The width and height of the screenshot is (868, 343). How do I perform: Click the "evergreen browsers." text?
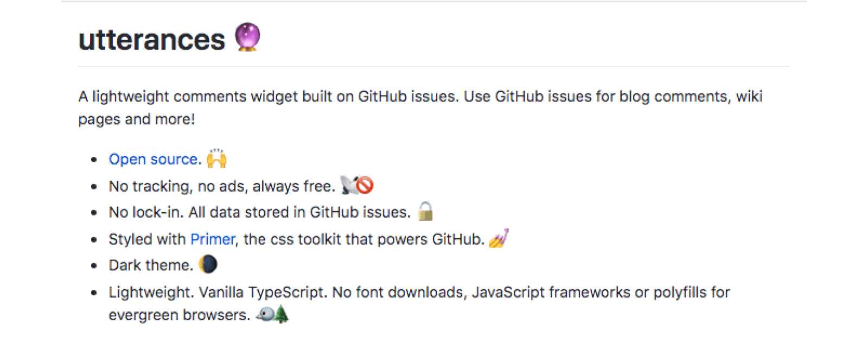[179, 315]
